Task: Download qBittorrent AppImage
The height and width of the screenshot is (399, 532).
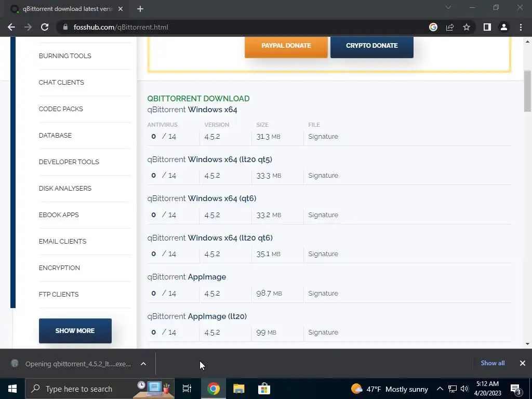Action: [x=187, y=277]
